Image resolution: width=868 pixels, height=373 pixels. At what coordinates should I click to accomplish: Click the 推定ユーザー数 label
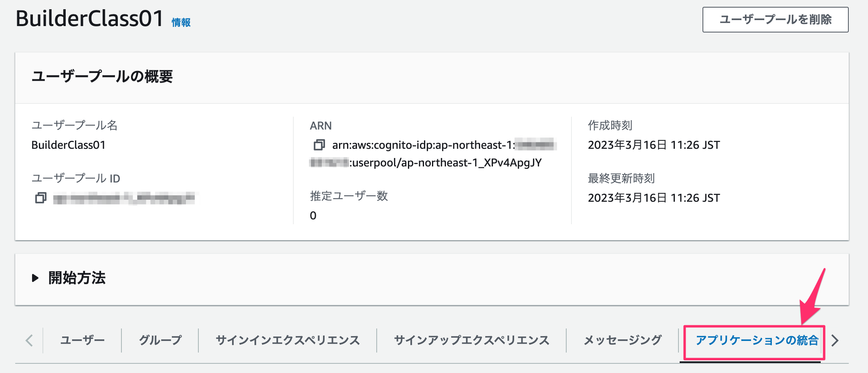click(x=349, y=196)
